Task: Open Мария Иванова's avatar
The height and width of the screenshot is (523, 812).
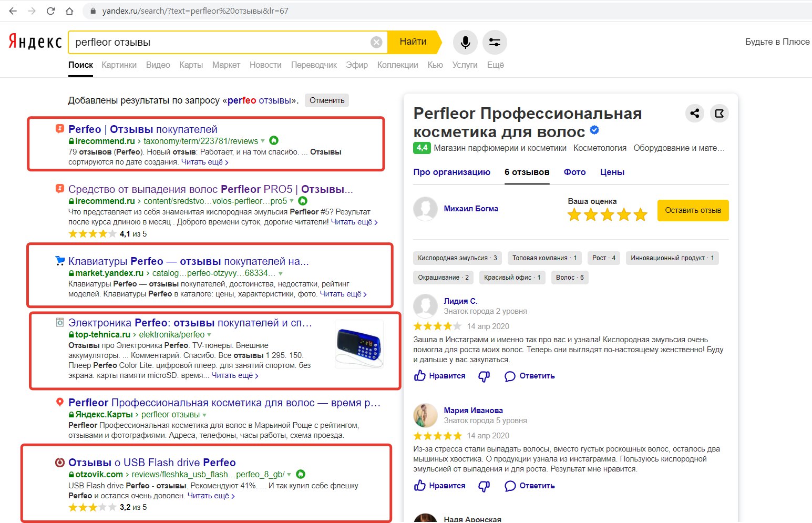Action: (x=425, y=415)
